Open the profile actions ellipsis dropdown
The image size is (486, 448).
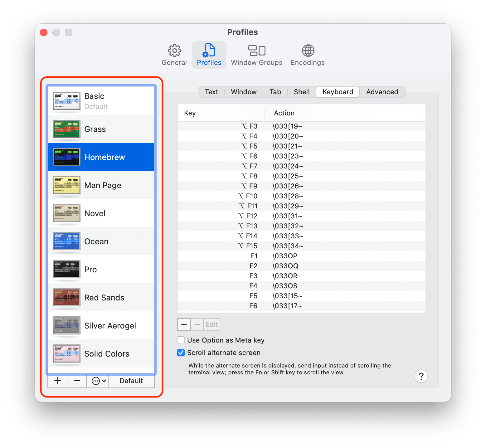99,381
